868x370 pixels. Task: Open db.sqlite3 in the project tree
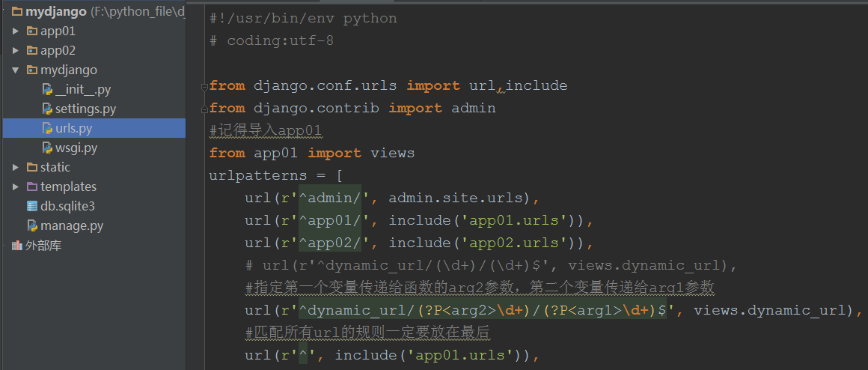pos(67,206)
